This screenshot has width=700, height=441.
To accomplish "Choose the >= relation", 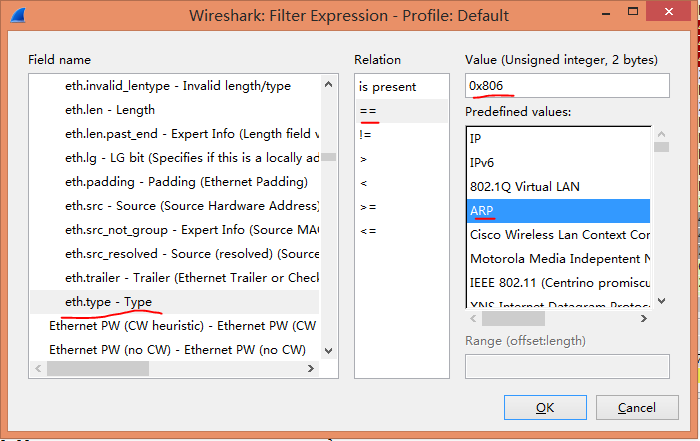I will click(402, 207).
